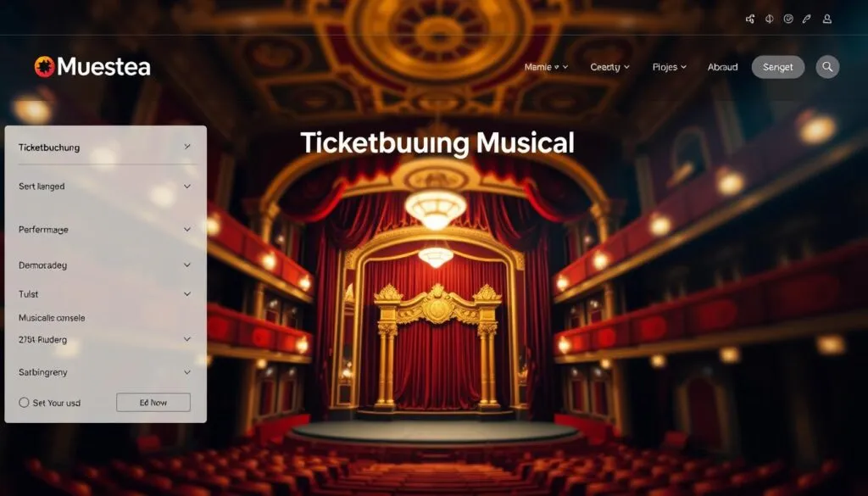The image size is (868, 496).
Task: Expand the Demoradeg section
Action: (187, 265)
